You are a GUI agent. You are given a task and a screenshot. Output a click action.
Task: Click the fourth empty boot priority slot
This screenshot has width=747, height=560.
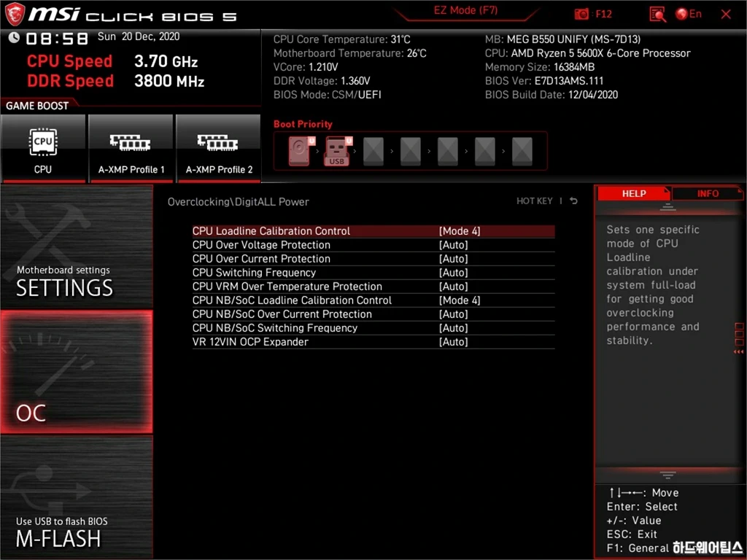411,151
